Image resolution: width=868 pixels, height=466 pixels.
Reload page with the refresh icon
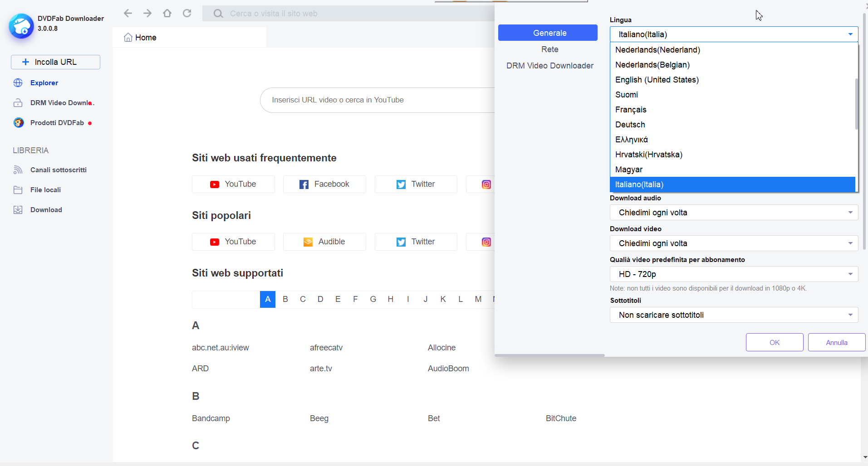point(187,13)
